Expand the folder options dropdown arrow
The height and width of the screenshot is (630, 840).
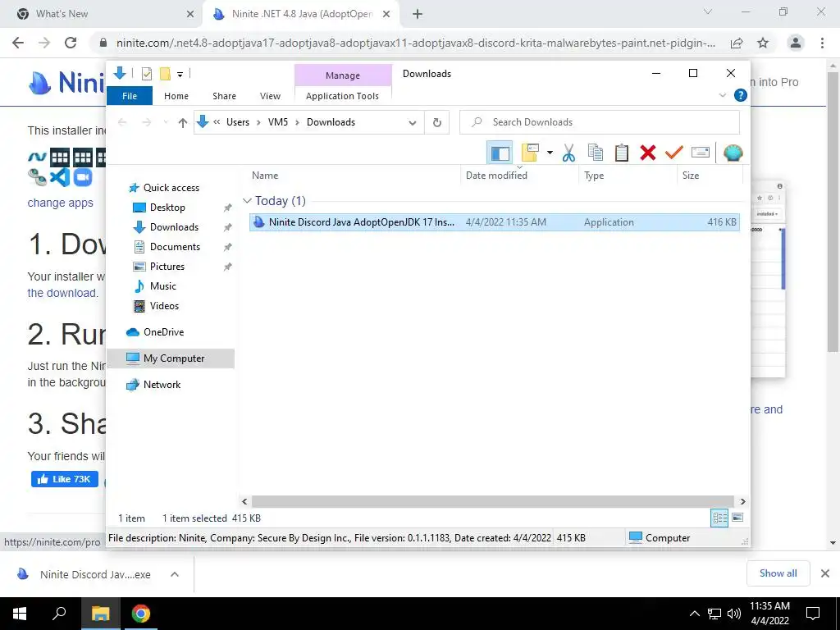[550, 153]
